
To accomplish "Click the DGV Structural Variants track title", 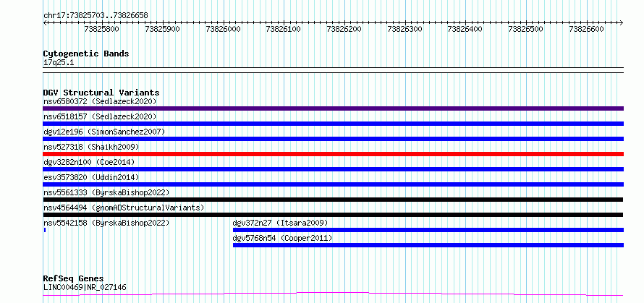I will pyautogui.click(x=101, y=93).
